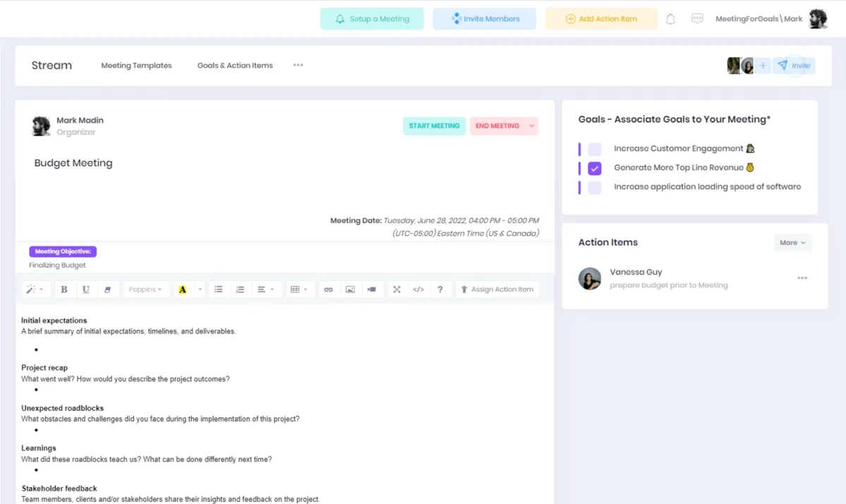Click the Initial expectations heading
Viewport: 846px width, 504px height.
(54, 321)
